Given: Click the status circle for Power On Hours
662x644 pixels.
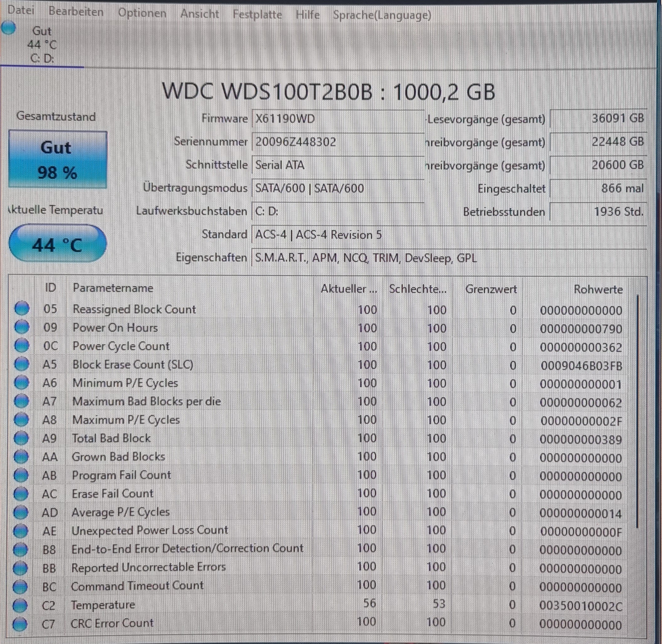Looking at the screenshot, I should pyautogui.click(x=22, y=327).
